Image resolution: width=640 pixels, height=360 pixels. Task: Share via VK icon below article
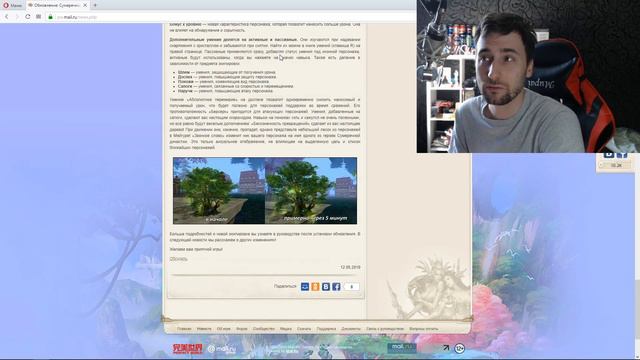pos(326,287)
